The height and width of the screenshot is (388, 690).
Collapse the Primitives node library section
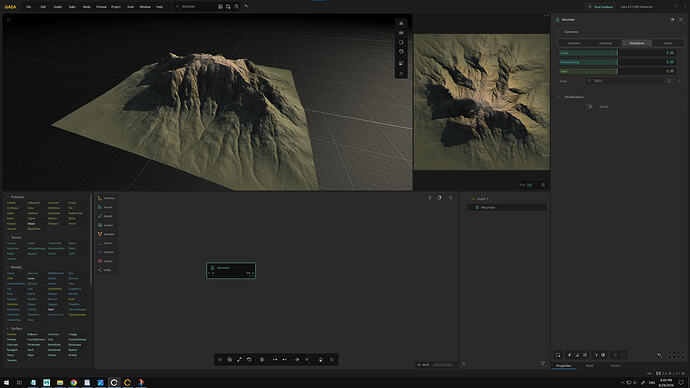coord(8,197)
